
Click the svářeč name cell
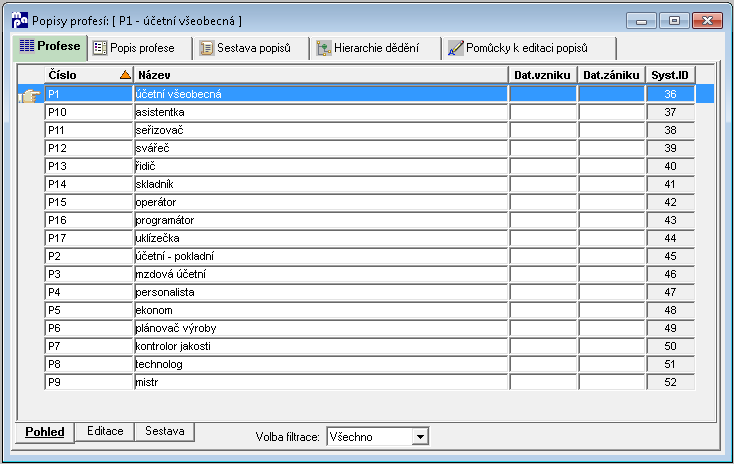point(321,148)
